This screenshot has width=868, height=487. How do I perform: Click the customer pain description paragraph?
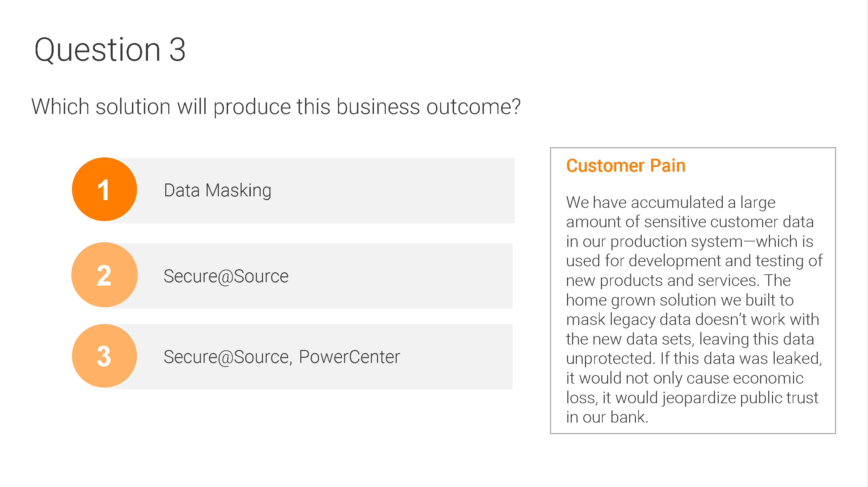694,310
